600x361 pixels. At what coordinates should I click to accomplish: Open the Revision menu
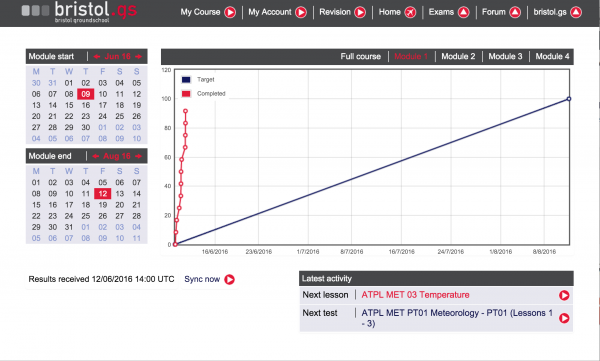click(x=335, y=12)
